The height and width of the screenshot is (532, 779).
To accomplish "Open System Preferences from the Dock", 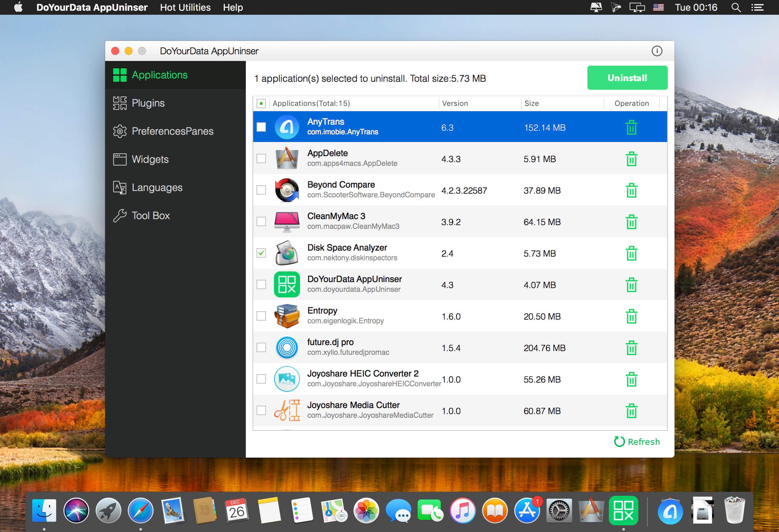I will (x=559, y=511).
